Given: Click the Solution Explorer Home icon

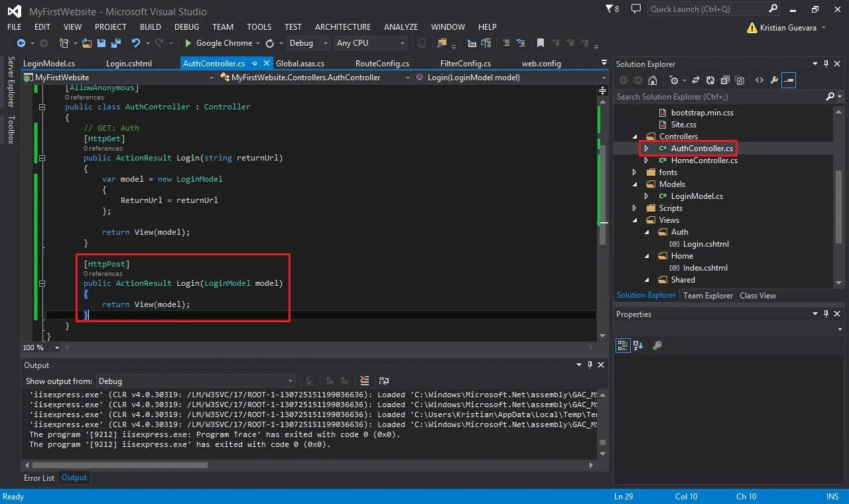Looking at the screenshot, I should point(653,80).
